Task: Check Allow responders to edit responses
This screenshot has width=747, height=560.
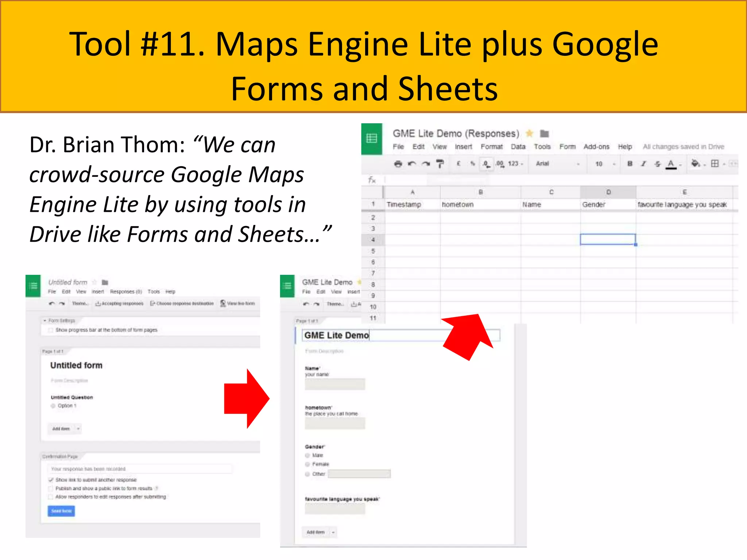Action: click(x=51, y=497)
